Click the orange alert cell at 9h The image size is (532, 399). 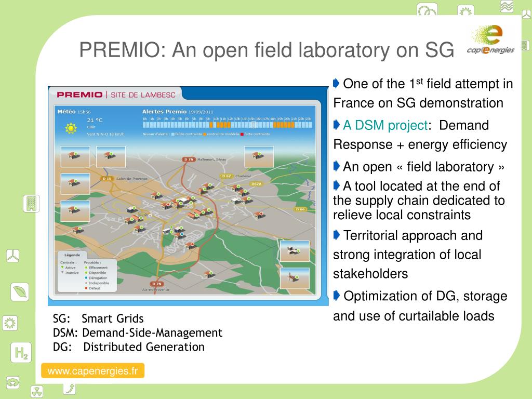click(211, 125)
